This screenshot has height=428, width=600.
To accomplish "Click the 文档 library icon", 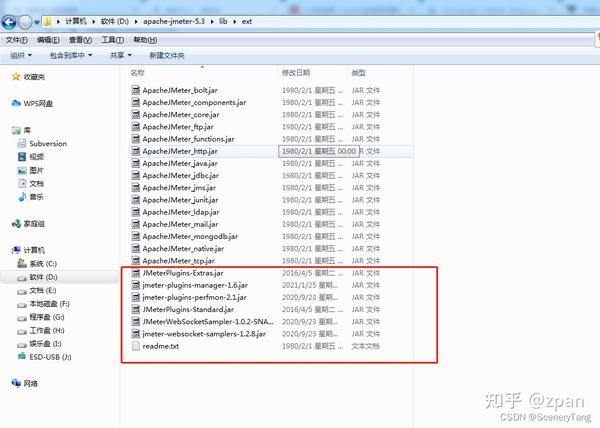I will 22,183.
